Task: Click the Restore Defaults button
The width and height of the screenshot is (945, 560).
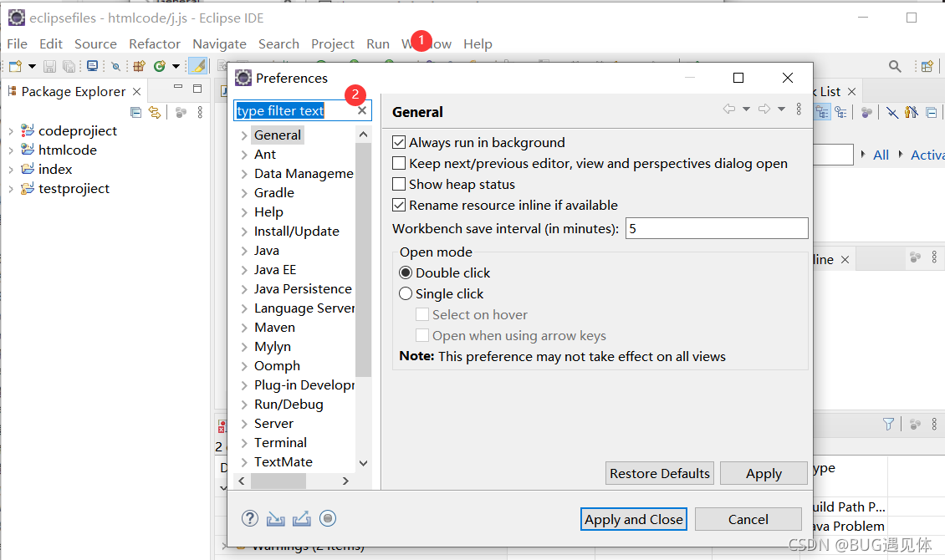Action: [x=659, y=473]
